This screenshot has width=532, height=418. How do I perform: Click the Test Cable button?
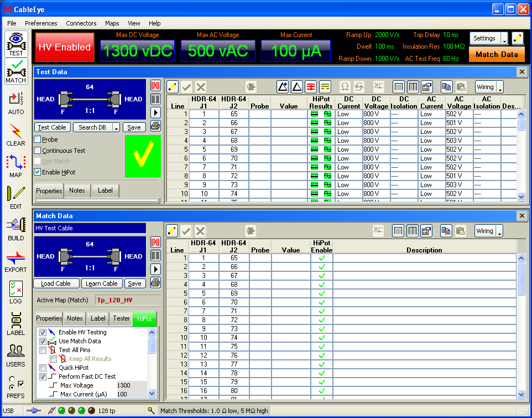point(52,127)
